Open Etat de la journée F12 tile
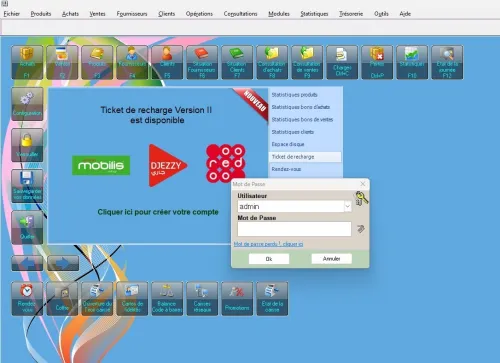 pos(447,62)
